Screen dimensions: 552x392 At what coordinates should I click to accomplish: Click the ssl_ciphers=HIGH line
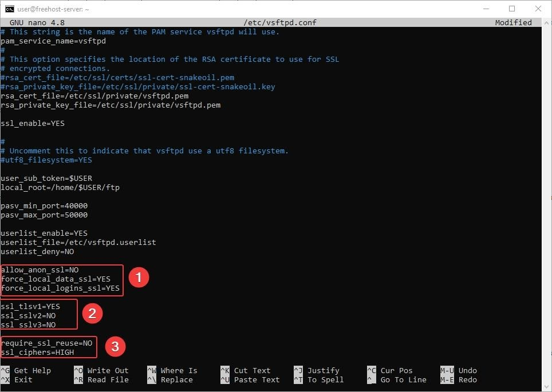(37, 353)
